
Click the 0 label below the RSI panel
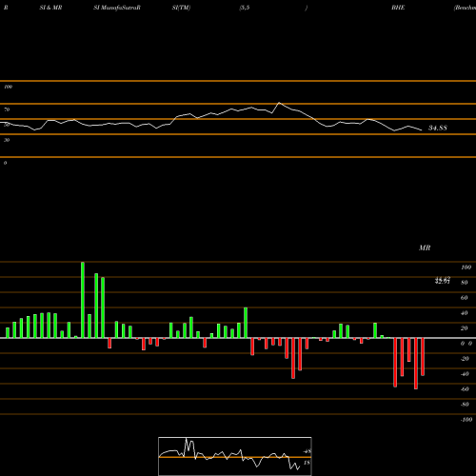(x=5, y=163)
